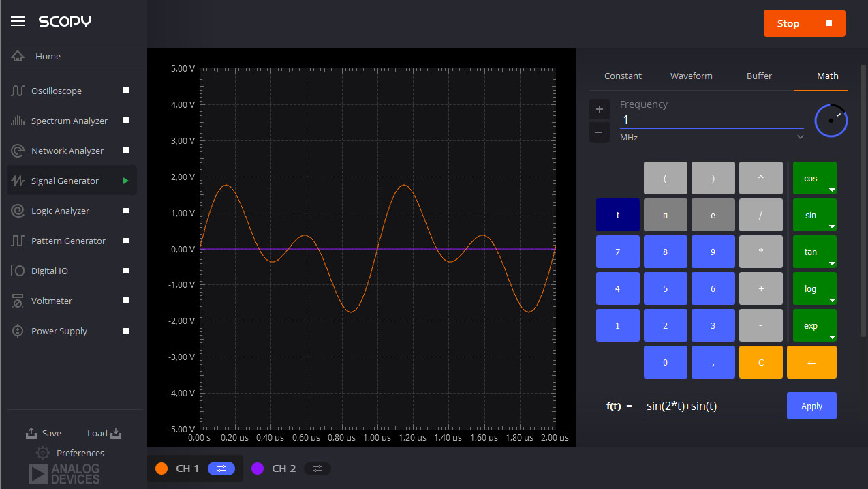868x489 pixels.
Task: Click the Power Supply icon
Action: [x=18, y=331]
